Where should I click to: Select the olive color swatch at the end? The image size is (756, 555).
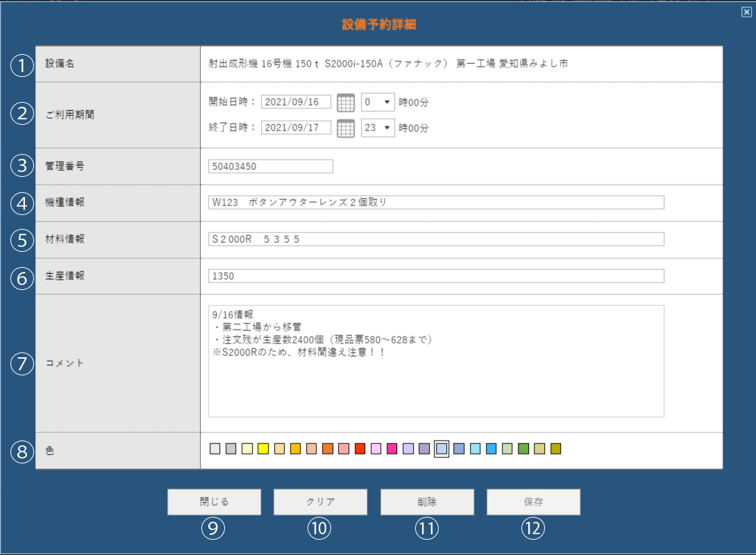click(555, 449)
